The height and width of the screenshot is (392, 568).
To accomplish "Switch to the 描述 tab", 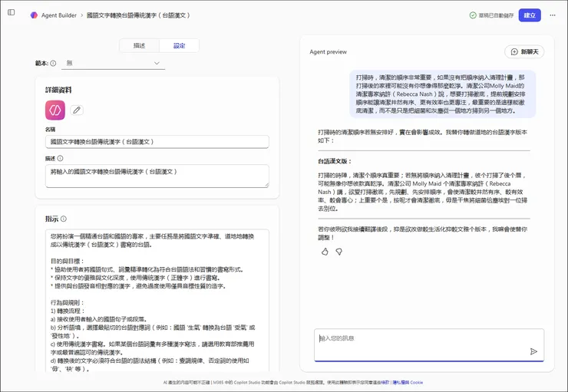I will coord(139,45).
